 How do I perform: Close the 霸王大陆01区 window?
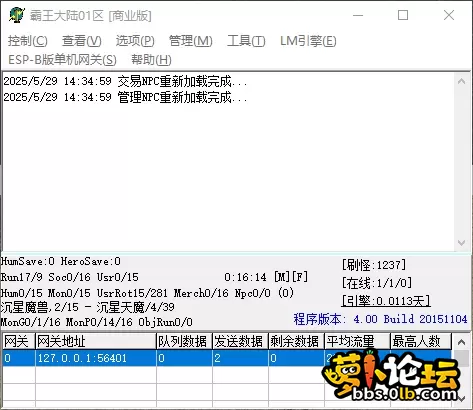[449, 15]
